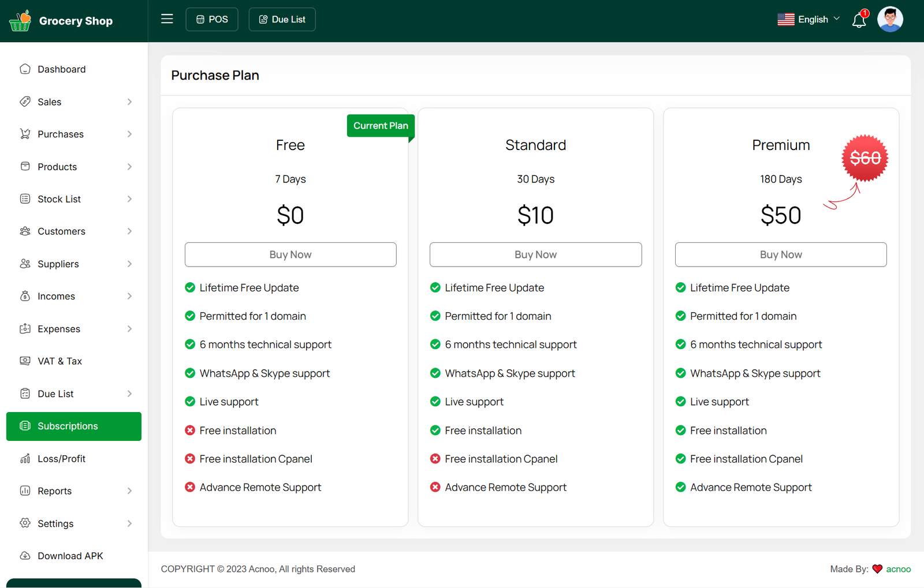
Task: Click the hamburger menu icon
Action: (167, 19)
